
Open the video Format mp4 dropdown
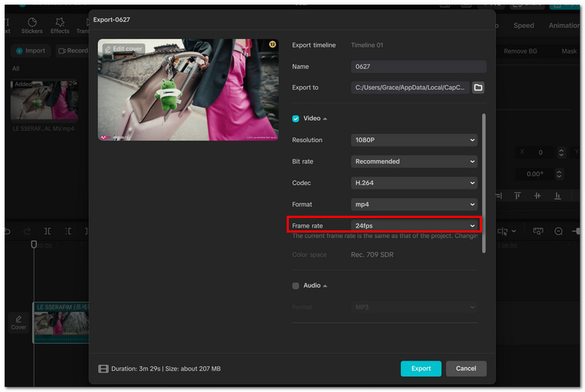(414, 204)
